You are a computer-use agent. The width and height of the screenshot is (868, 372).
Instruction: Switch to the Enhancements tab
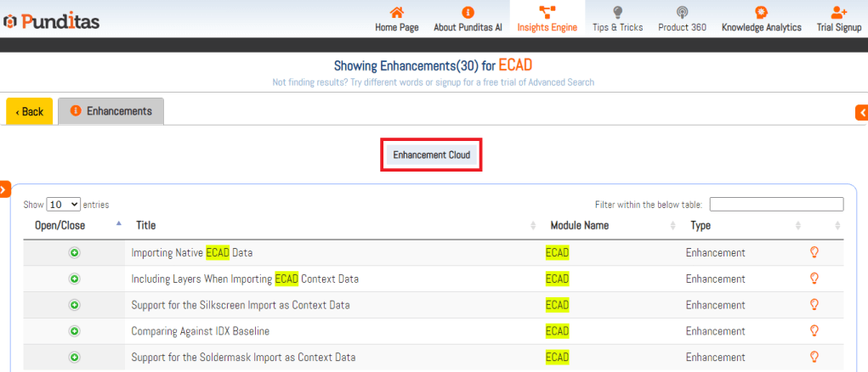point(111,111)
